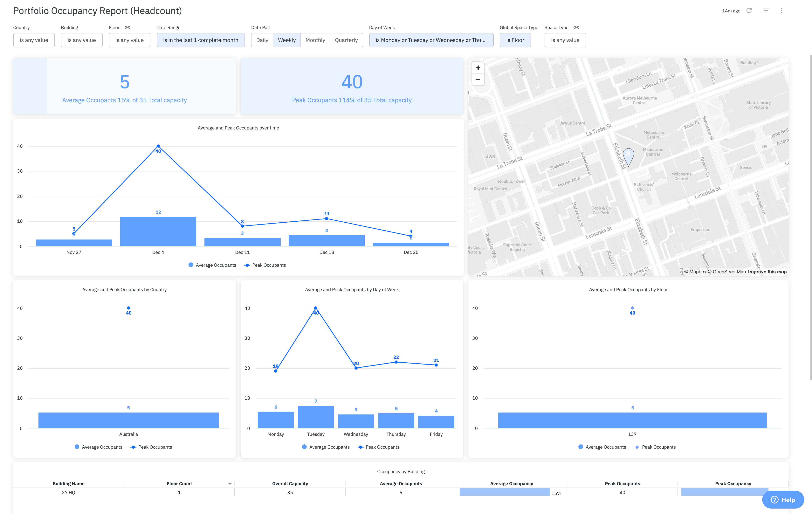
Task: Open the Help widget
Action: [x=783, y=499]
